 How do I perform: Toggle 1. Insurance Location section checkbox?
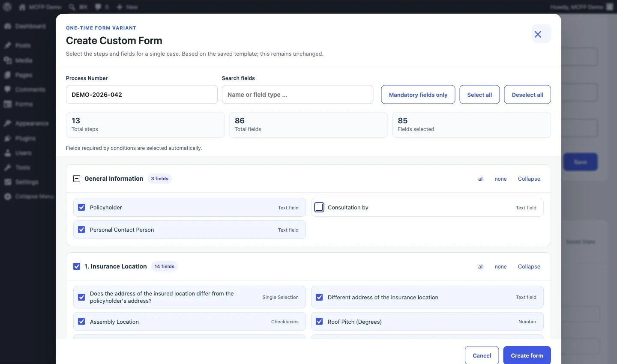[77, 266]
